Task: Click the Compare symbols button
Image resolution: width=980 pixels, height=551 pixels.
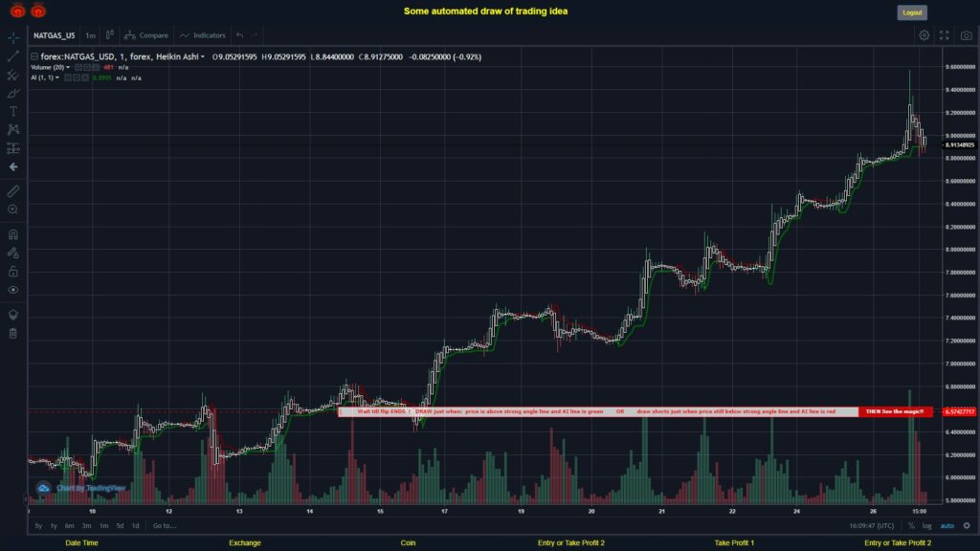Action: tap(146, 35)
